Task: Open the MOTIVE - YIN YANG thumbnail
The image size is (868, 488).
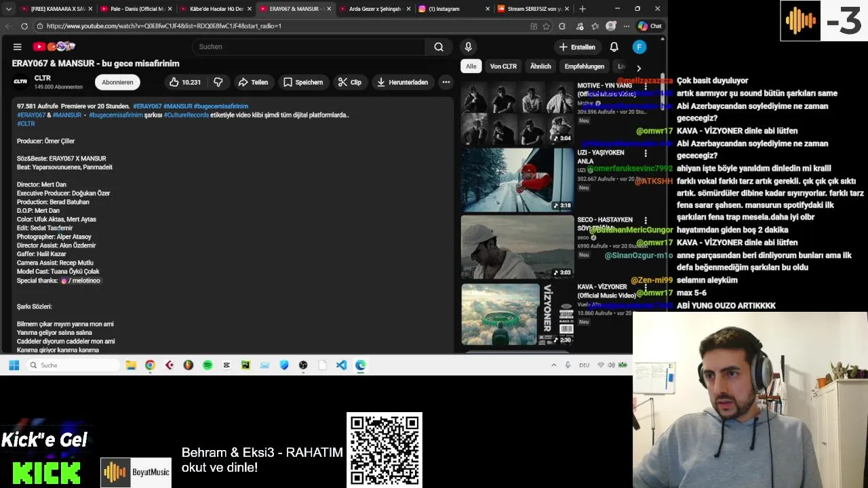Action: 517,113
